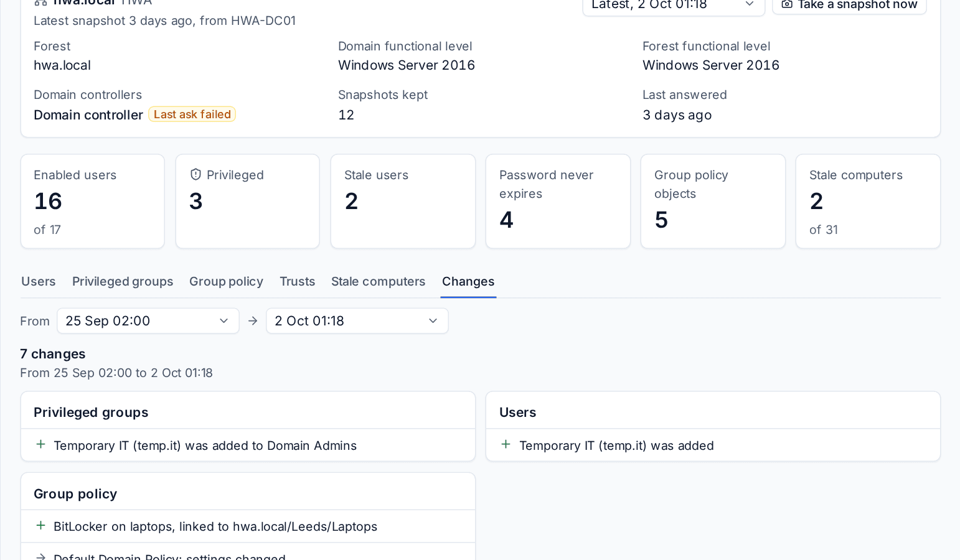Click the plus icon beside 'Temporary IT (temp.it) was added'
960x560 pixels.
click(x=506, y=444)
